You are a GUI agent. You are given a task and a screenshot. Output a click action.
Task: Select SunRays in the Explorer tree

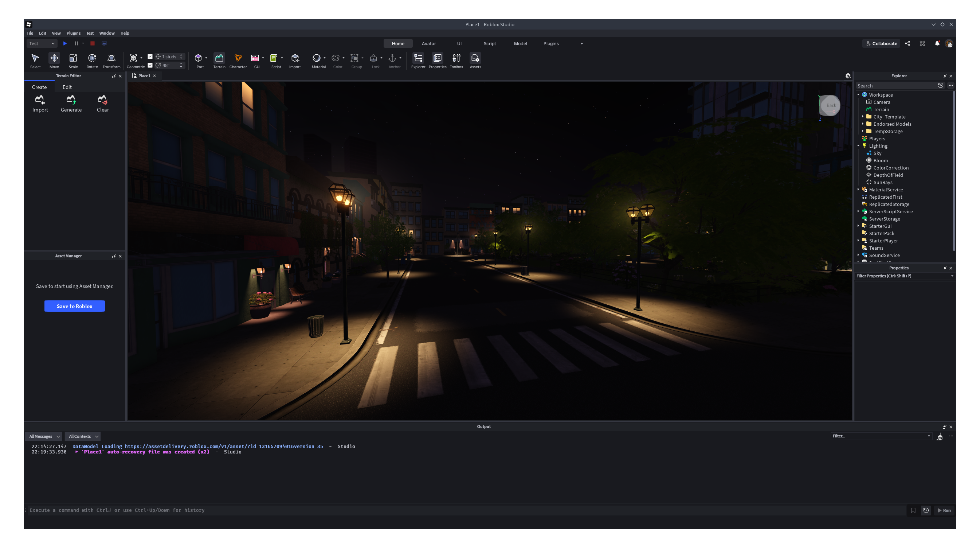coord(882,183)
